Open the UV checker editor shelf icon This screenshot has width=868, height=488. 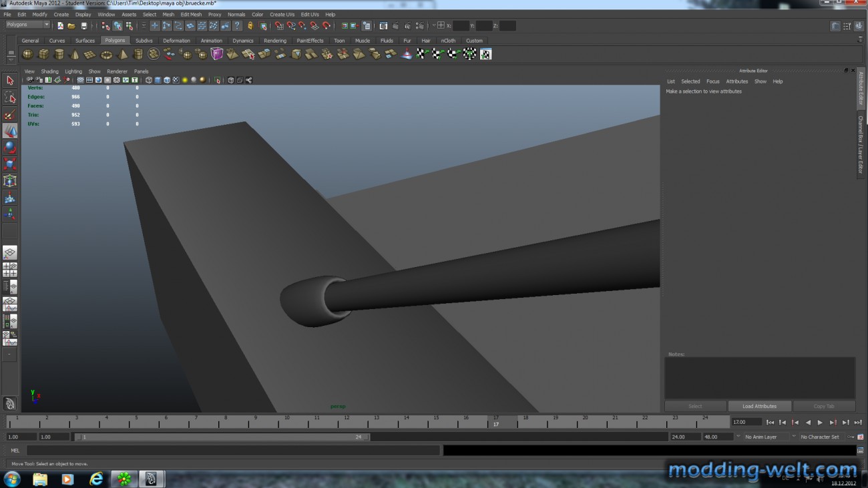pyautogui.click(x=485, y=54)
